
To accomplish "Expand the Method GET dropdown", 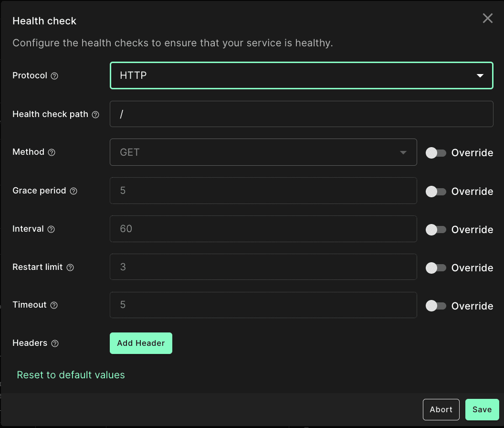I will point(263,152).
